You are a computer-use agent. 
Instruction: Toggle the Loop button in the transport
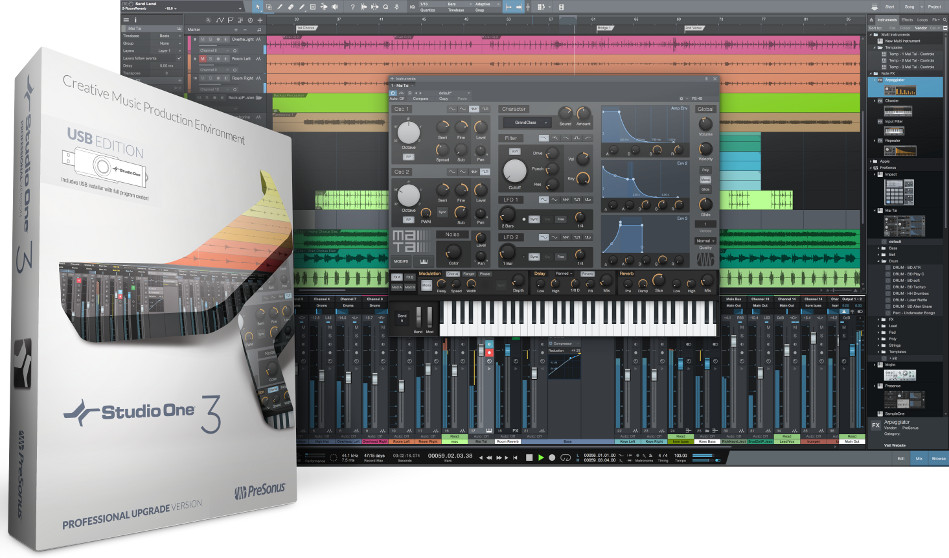(565, 458)
